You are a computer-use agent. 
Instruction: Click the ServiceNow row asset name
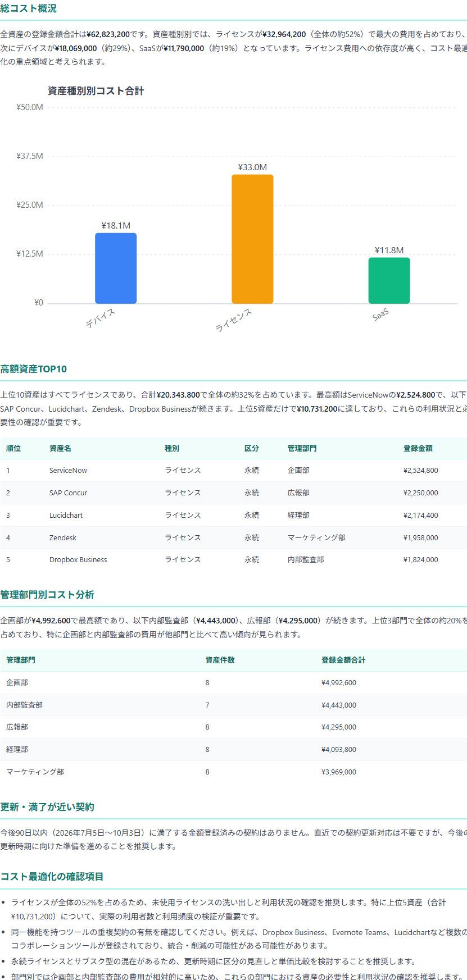tap(68, 471)
